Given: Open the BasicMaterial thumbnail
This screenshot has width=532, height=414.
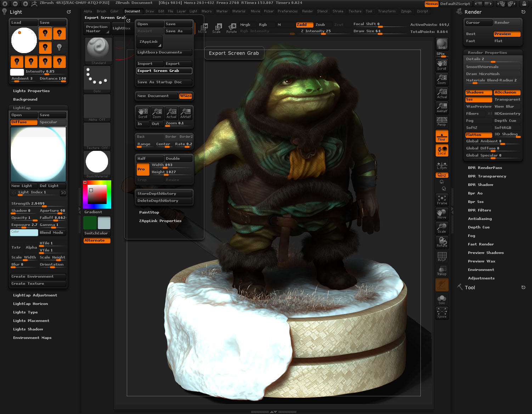Looking at the screenshot, I should coord(97,164).
